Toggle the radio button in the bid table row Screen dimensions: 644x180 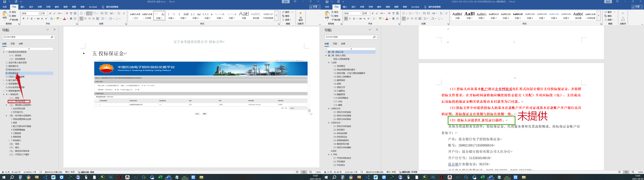(x=97, y=105)
